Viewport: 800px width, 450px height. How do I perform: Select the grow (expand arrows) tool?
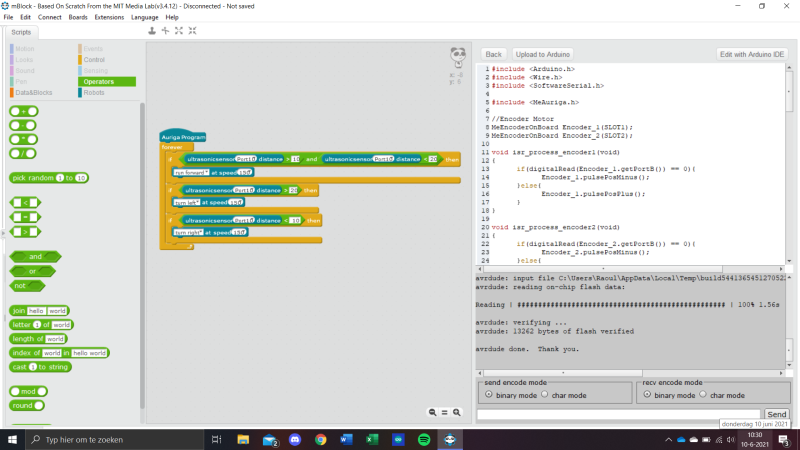tap(178, 31)
